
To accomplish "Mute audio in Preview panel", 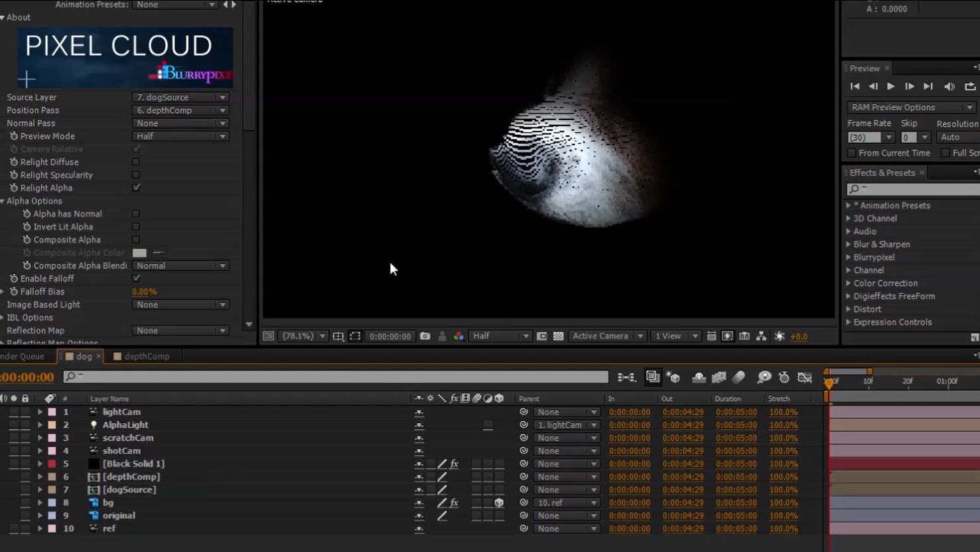I will point(949,86).
